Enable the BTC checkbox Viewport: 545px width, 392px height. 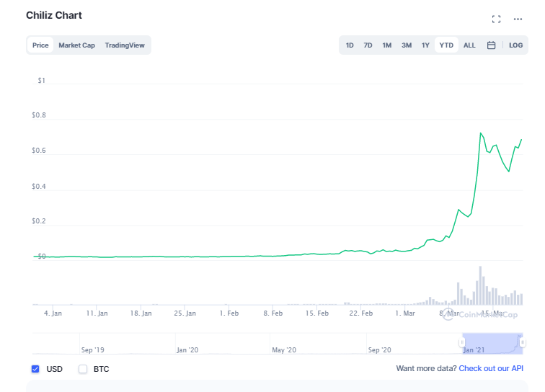(83, 369)
